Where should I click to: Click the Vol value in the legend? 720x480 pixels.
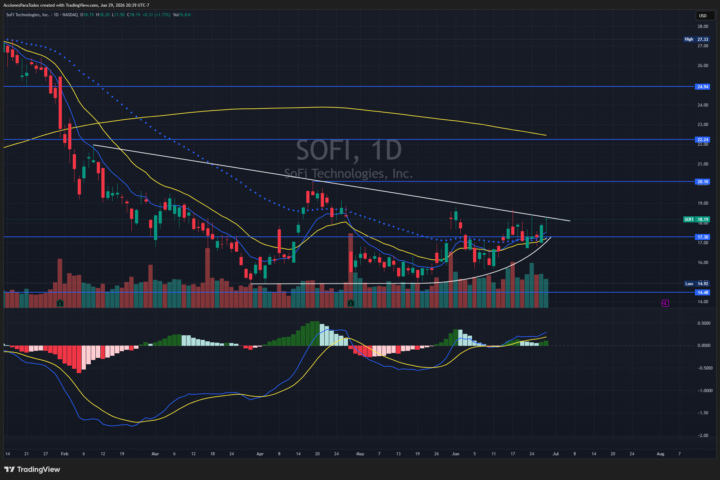pos(182,15)
